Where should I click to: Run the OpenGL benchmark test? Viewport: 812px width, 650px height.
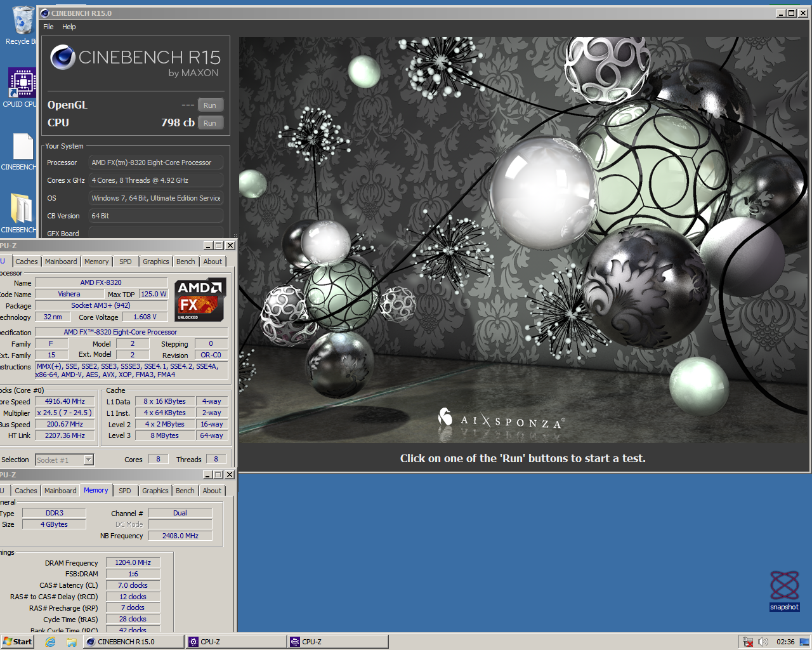[x=210, y=105]
